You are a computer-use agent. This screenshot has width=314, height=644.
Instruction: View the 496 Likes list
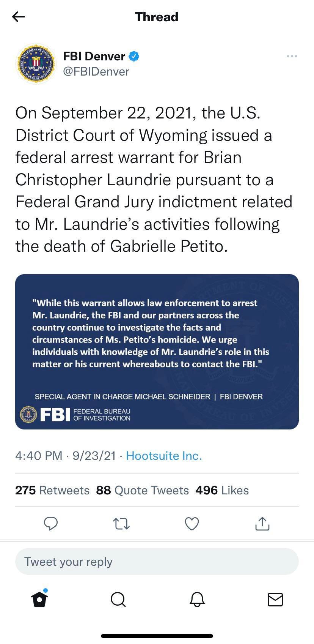(x=222, y=490)
